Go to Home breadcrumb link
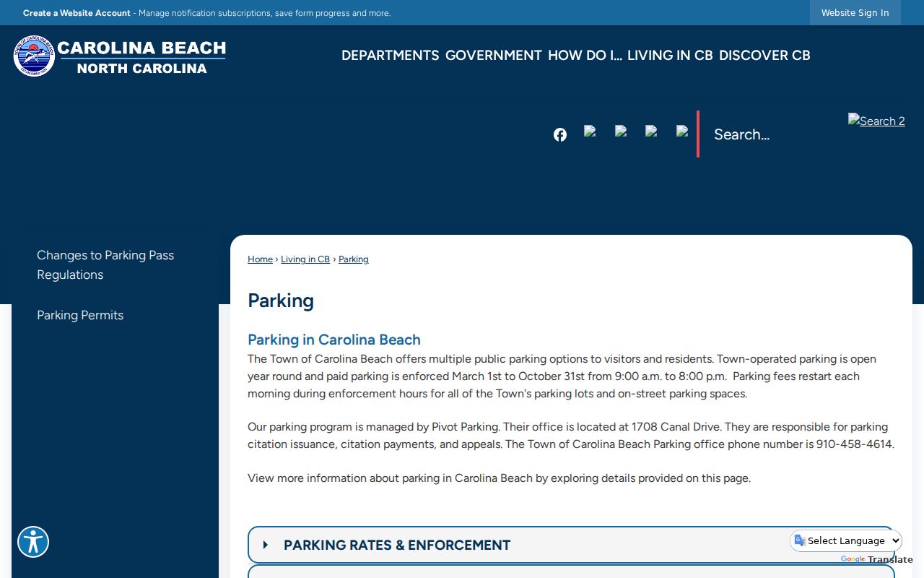Viewport: 924px width, 578px height. [260, 259]
